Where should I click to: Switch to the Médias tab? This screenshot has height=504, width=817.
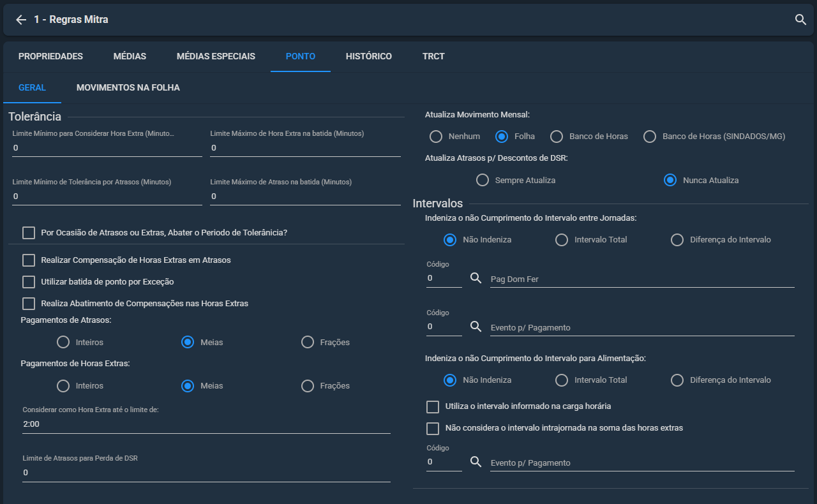coord(130,56)
